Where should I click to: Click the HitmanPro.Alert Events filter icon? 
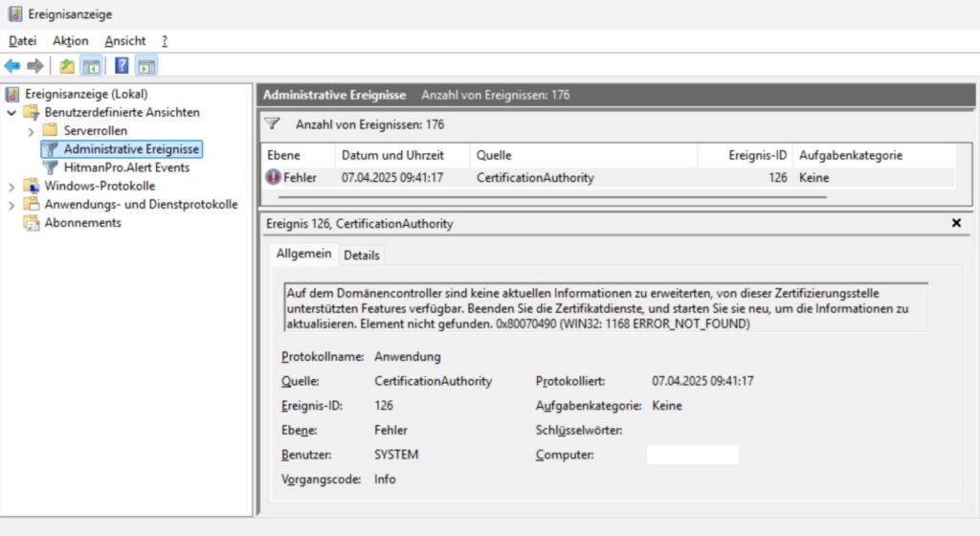coord(51,167)
